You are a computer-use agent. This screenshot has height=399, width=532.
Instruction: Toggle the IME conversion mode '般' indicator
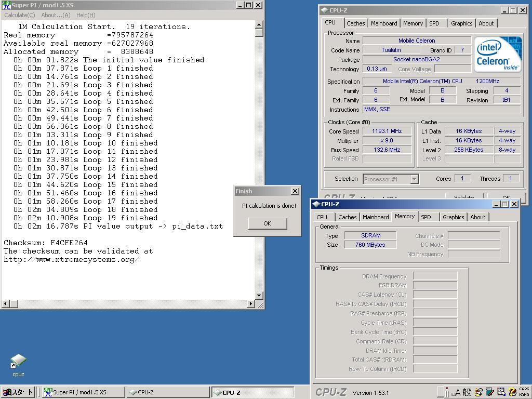pos(467,392)
